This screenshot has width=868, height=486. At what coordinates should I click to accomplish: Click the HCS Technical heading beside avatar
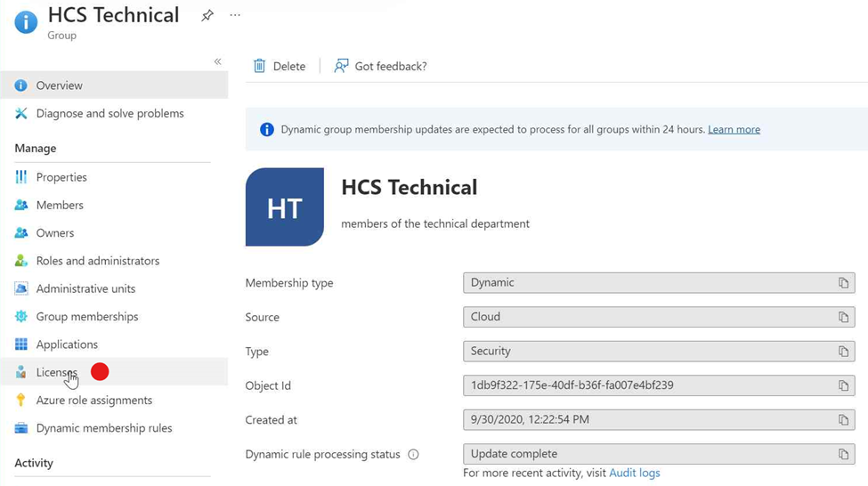click(x=410, y=188)
